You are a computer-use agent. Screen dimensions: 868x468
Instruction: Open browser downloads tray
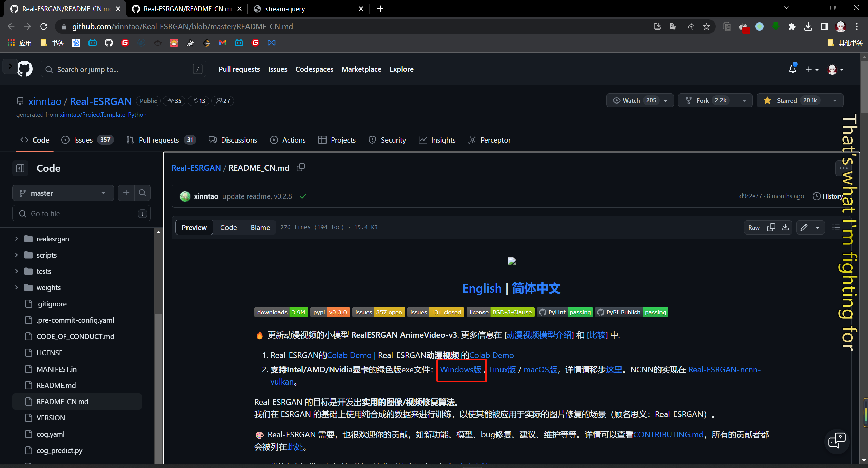(x=808, y=26)
